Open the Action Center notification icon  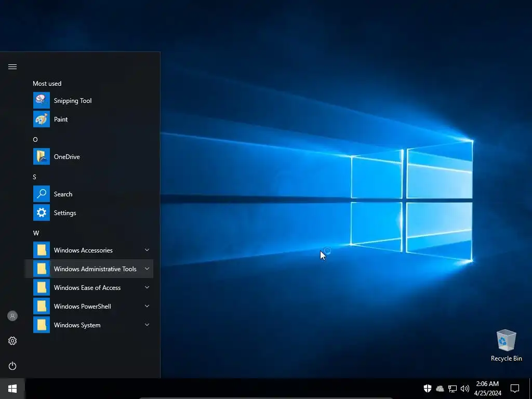(515, 388)
